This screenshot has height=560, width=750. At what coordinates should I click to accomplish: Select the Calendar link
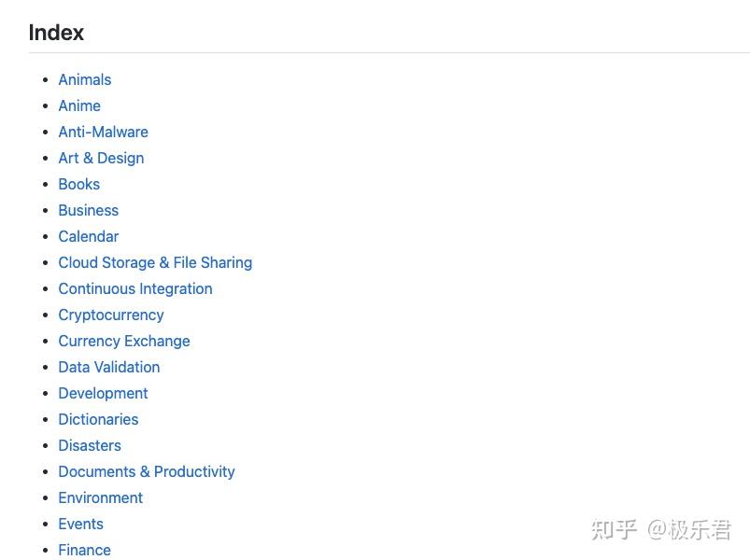(88, 236)
